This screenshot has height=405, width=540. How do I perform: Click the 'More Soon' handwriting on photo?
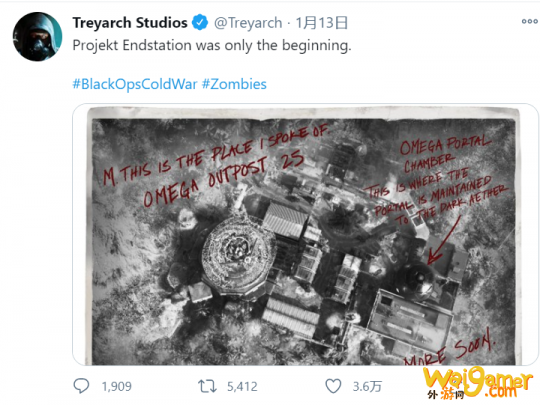(x=449, y=349)
